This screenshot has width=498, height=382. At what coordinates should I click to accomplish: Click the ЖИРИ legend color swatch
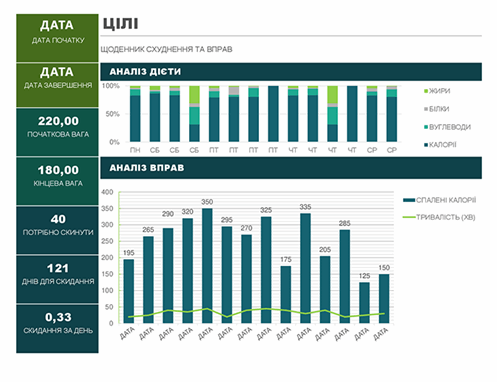[426, 91]
